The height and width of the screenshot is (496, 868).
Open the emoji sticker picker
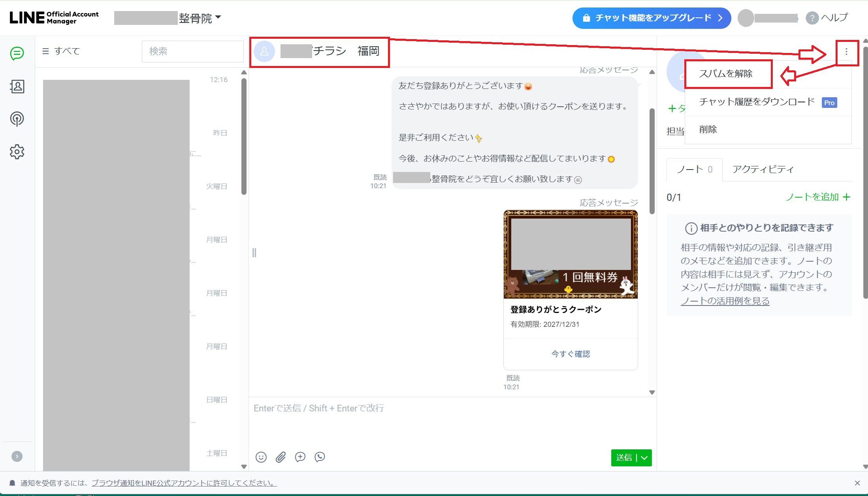(261, 457)
